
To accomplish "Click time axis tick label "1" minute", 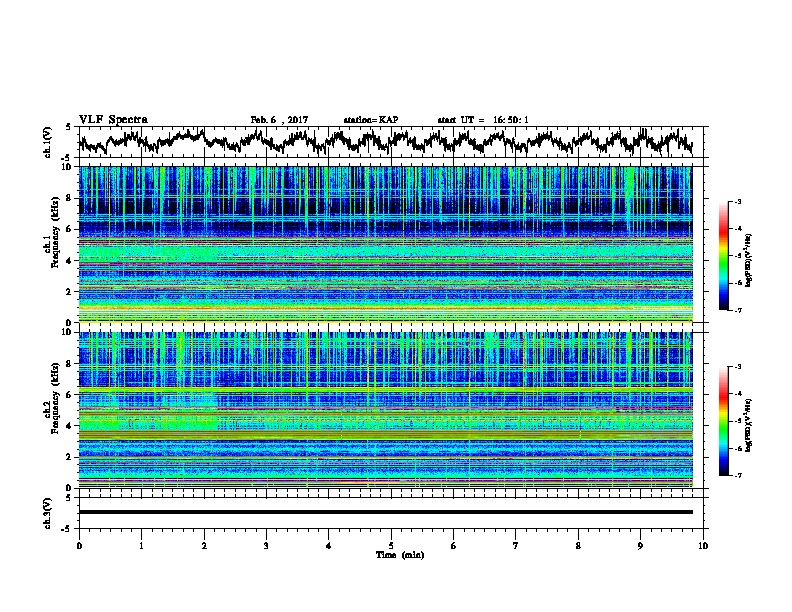I will point(141,545).
